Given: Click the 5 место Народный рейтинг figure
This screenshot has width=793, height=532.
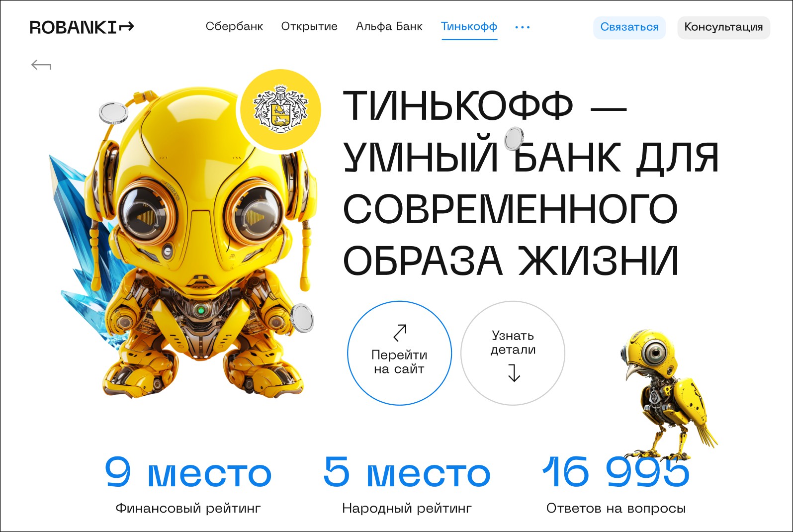Looking at the screenshot, I should [x=407, y=472].
